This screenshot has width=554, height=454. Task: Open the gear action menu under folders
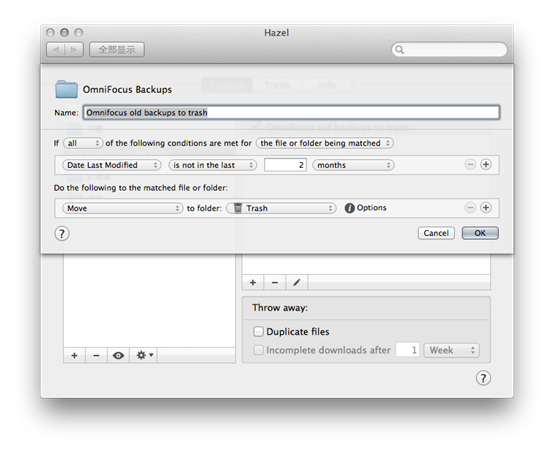[x=144, y=355]
